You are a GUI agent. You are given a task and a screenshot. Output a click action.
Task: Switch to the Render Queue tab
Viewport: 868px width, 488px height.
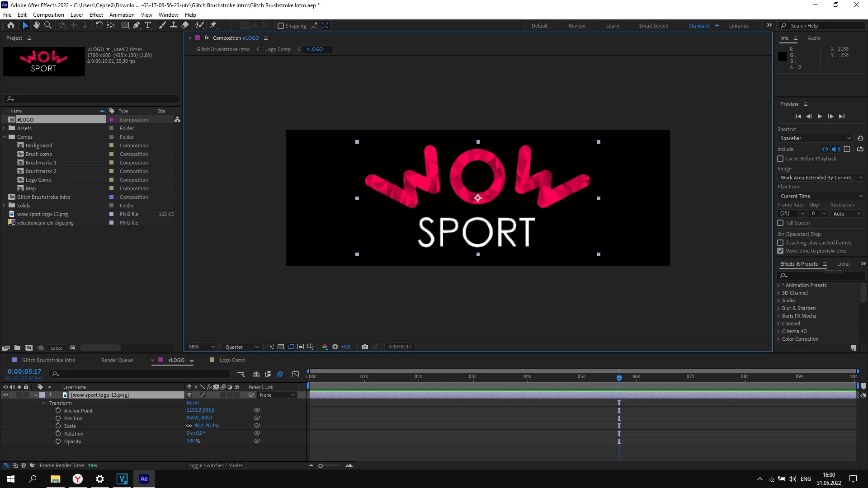[117, 360]
